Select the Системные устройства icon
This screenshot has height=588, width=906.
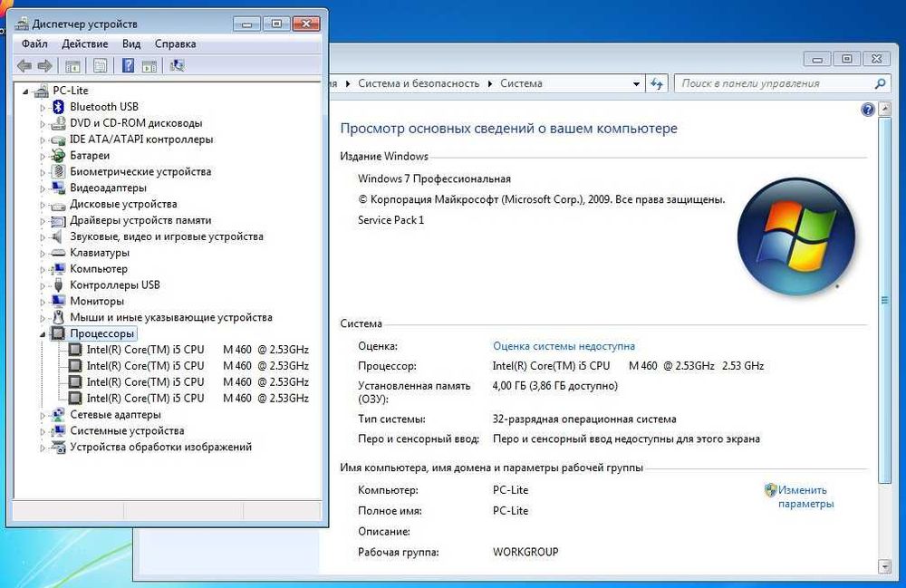(58, 430)
